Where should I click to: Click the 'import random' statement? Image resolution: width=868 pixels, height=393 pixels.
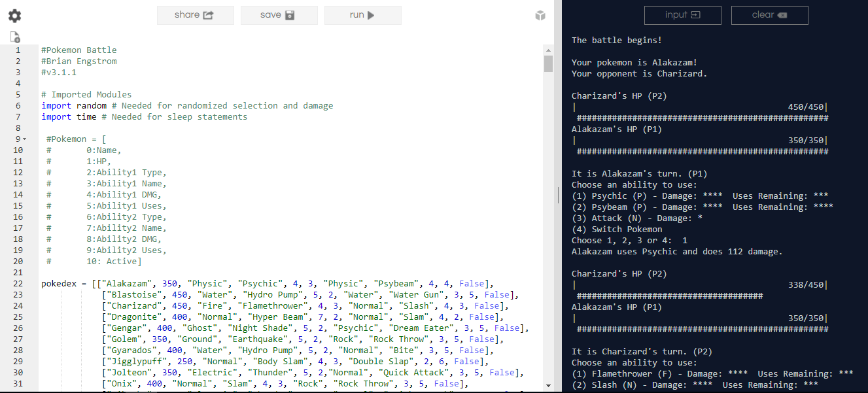coord(74,106)
